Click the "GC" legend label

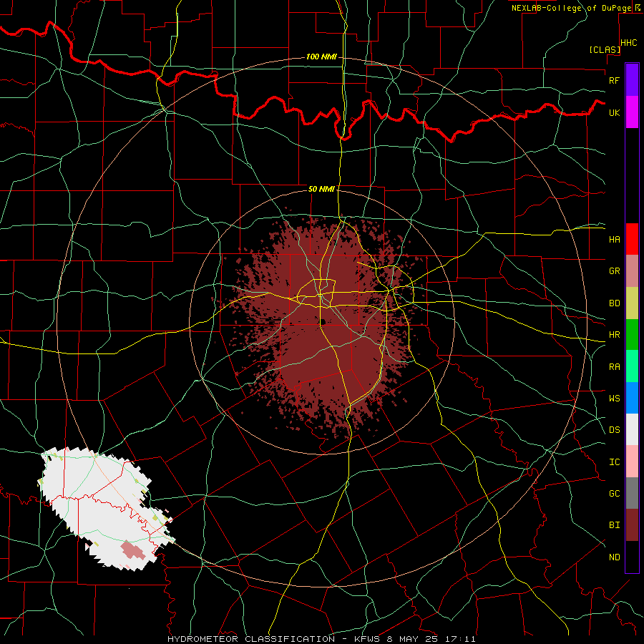(614, 494)
